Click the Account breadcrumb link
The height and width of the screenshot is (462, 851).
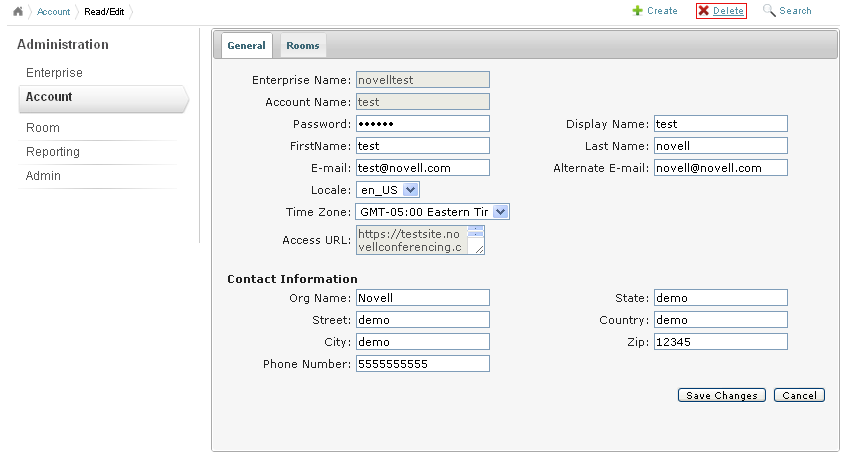(54, 12)
